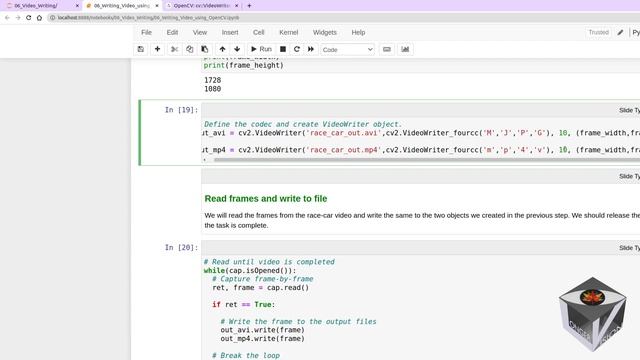Image resolution: width=640 pixels, height=360 pixels.
Task: Click the scroll left arrow in cell 19
Action: tap(205, 160)
